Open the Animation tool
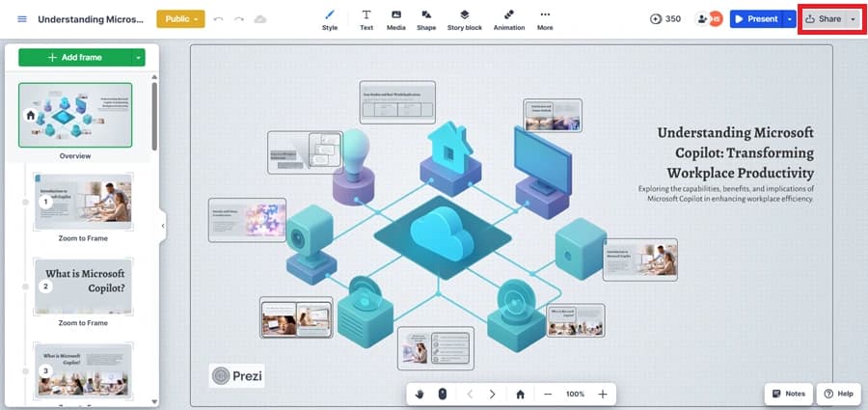The height and width of the screenshot is (410, 868). (508, 19)
